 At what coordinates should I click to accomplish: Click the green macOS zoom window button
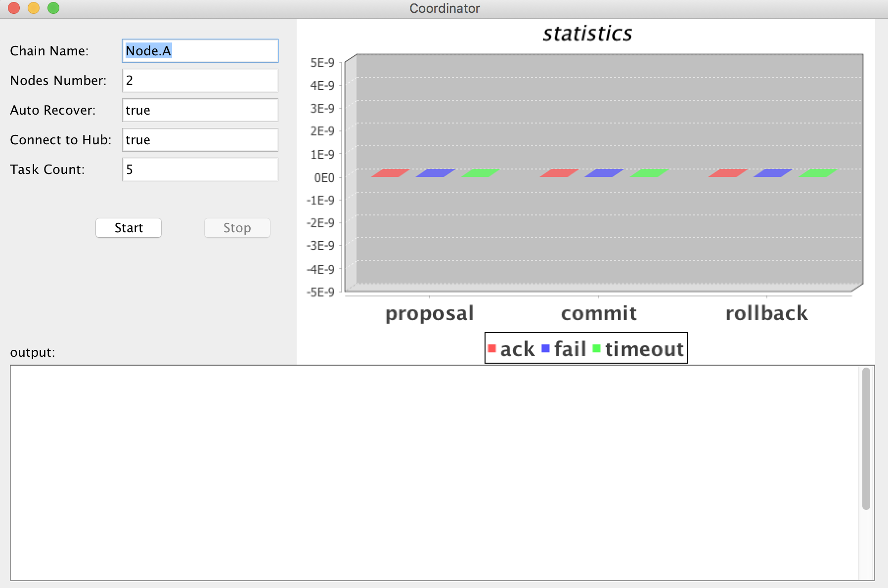[53, 8]
